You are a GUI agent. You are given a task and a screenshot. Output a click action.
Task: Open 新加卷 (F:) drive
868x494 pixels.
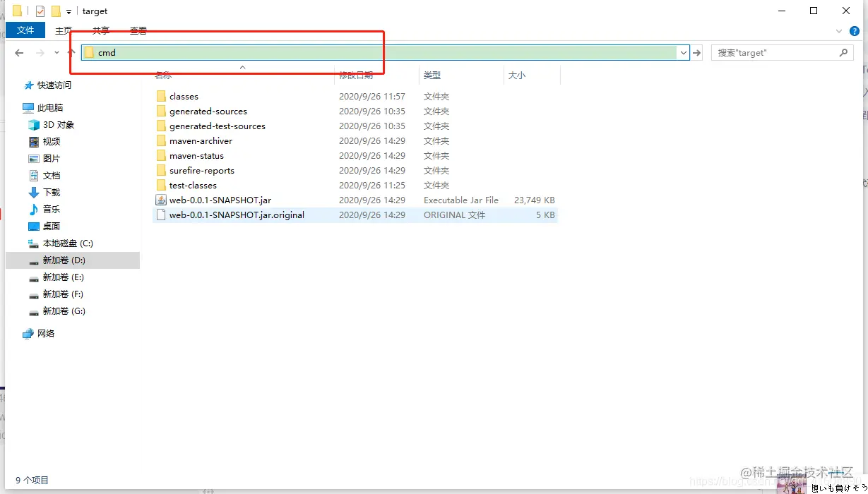tap(63, 294)
